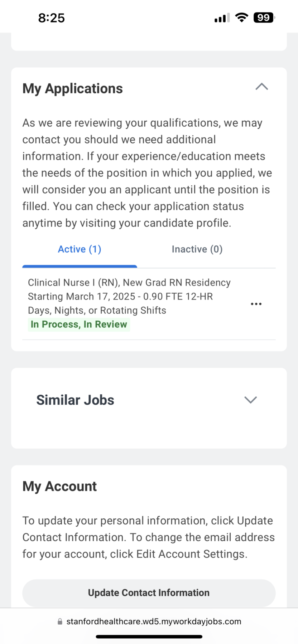
Task: Collapse the My Applications section chevron
Action: click(261, 87)
